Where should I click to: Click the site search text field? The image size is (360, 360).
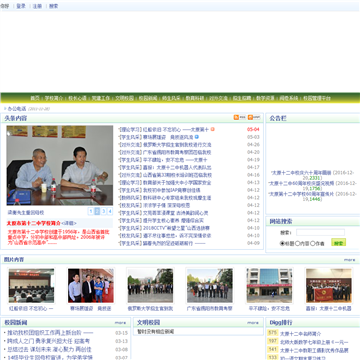320,232
